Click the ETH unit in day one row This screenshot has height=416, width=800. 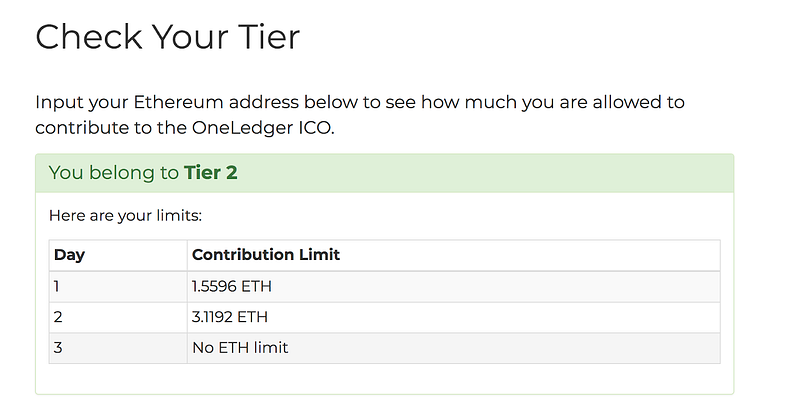(256, 286)
